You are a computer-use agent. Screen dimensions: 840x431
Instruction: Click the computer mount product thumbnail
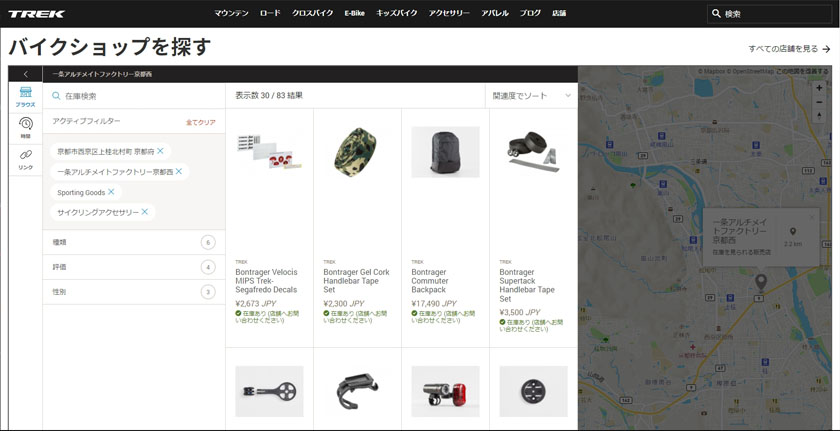(269, 391)
